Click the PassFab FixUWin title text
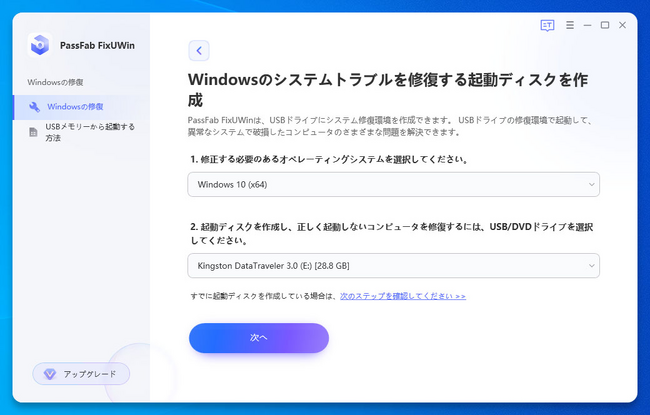Viewport: 650px width, 415px height. 97,45
